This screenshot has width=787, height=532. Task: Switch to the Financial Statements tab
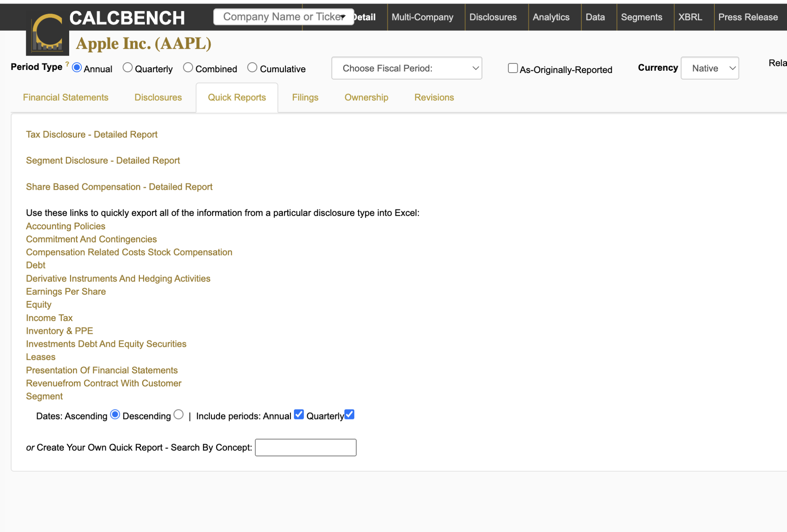click(66, 98)
